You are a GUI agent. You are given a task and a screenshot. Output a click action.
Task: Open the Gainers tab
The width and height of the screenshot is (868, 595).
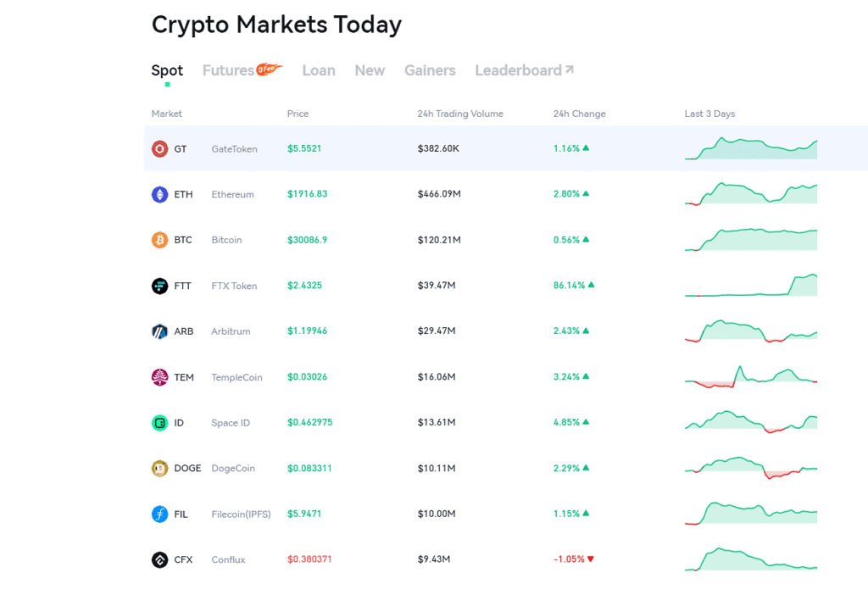point(430,70)
